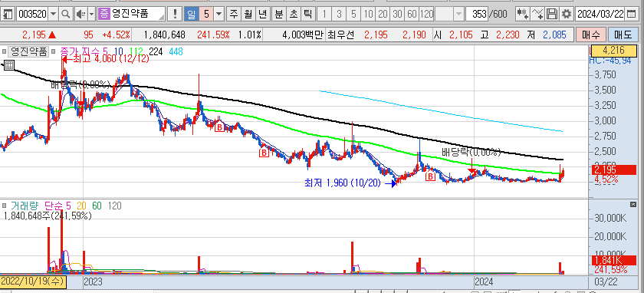Close the volume panel with its x icon
The height and width of the screenshot is (293, 644).
pyautogui.click(x=633, y=205)
